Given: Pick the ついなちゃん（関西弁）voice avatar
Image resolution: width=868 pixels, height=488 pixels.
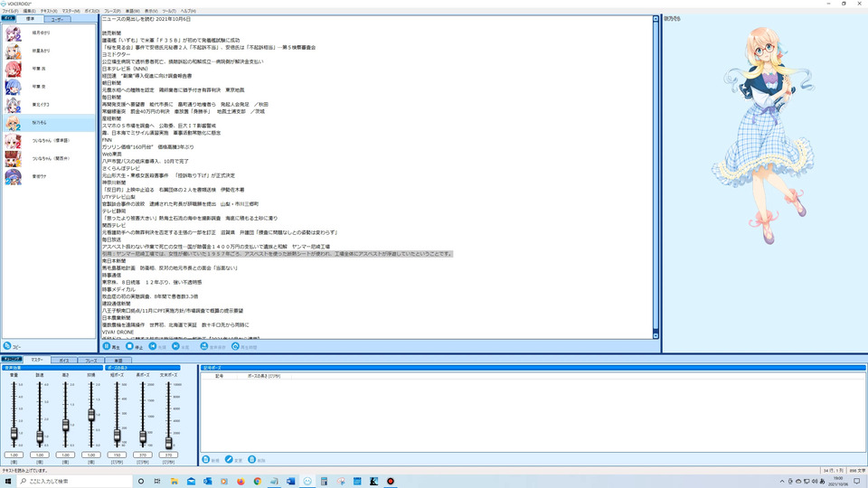Looking at the screenshot, I should coord(13,159).
